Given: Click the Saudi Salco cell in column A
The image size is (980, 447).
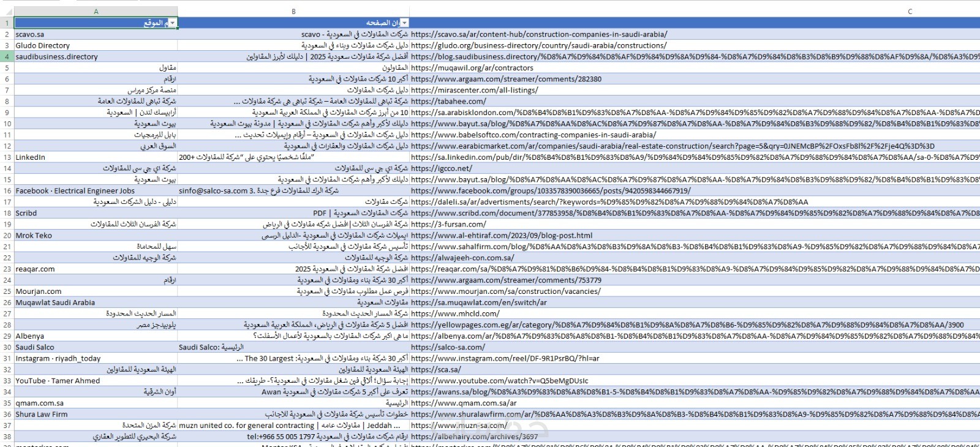Looking at the screenshot, I should point(96,347).
